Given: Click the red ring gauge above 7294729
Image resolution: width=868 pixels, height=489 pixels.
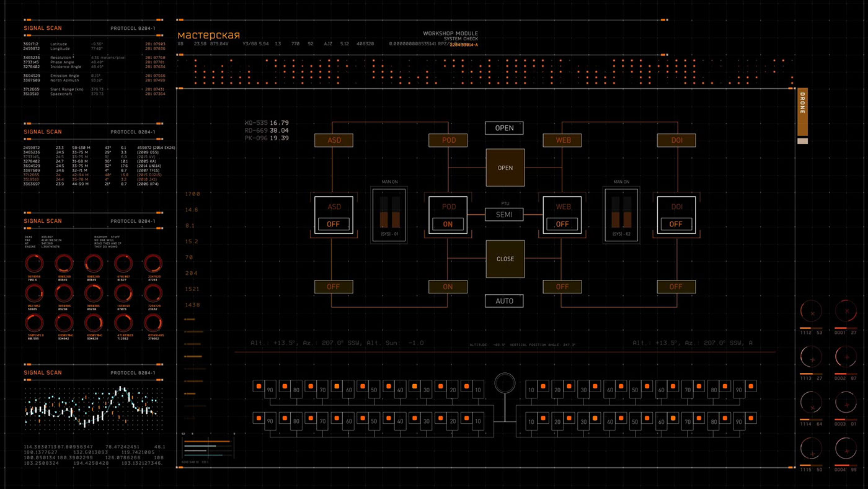Looking at the screenshot, I should [153, 293].
